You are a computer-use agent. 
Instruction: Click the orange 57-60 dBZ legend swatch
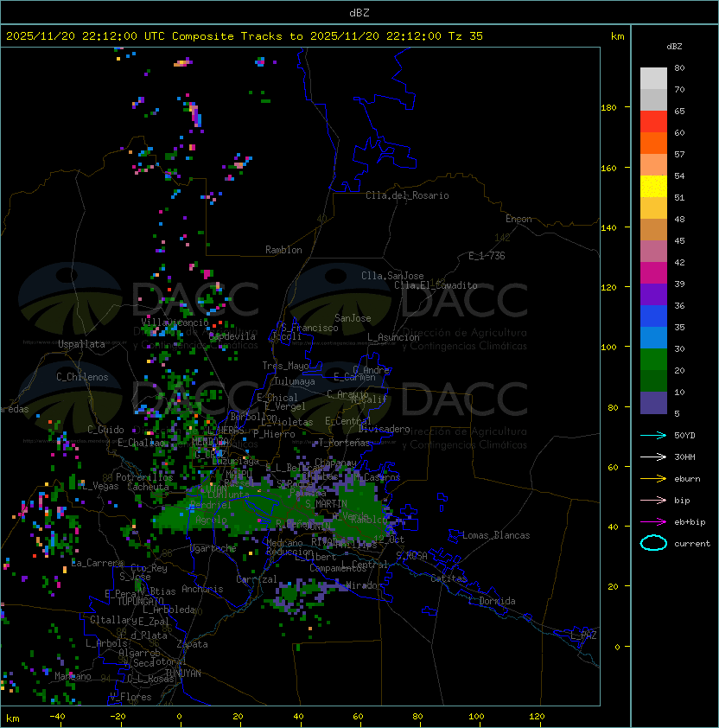tap(653, 143)
